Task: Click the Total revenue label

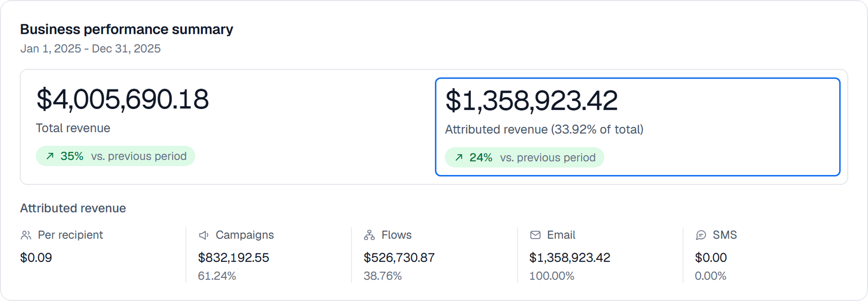Action: click(x=73, y=128)
